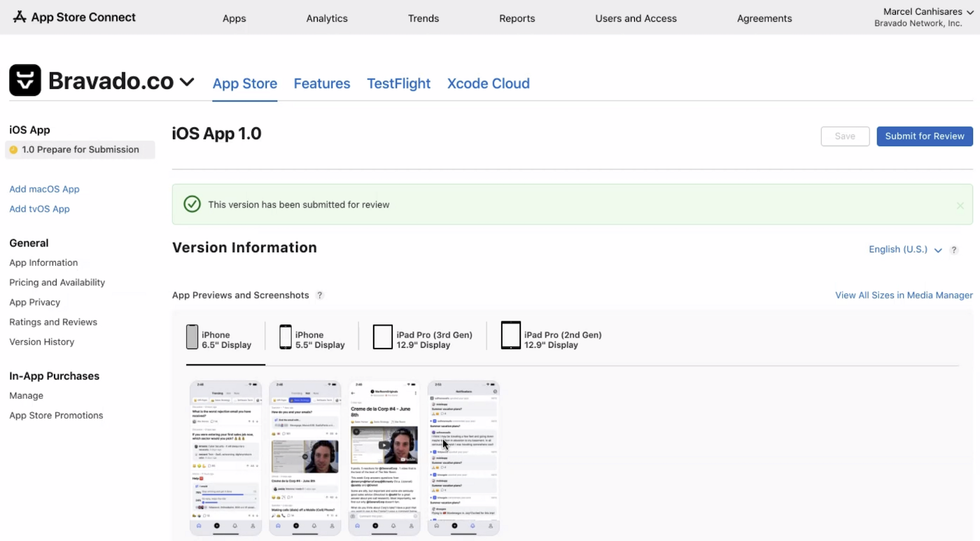Click the yellow status dot beside 1.0 Prepare for Submission
Screen dimensions: 980x541
tap(13, 150)
